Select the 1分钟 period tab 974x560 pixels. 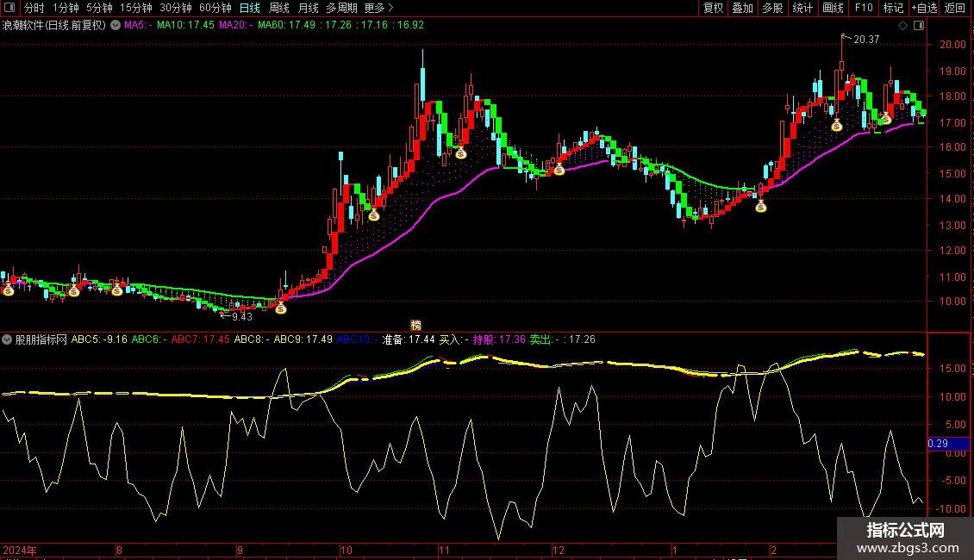tap(66, 8)
